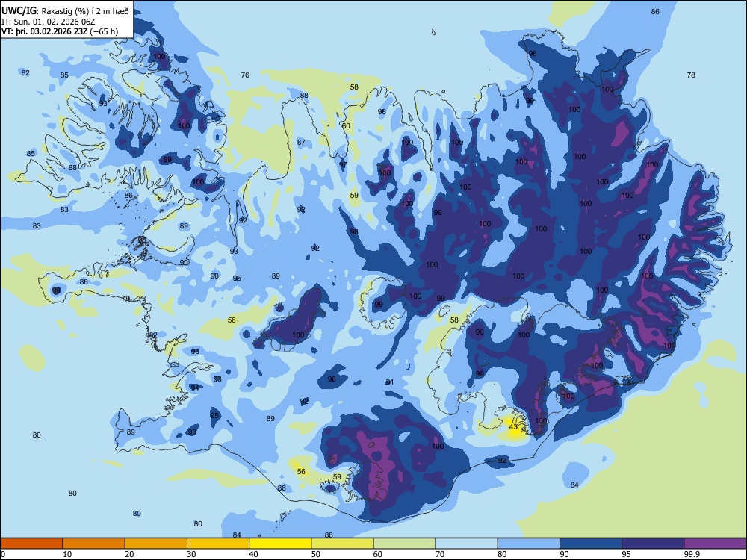Choose the 50–60 pale yellow legend swatch

point(342,544)
